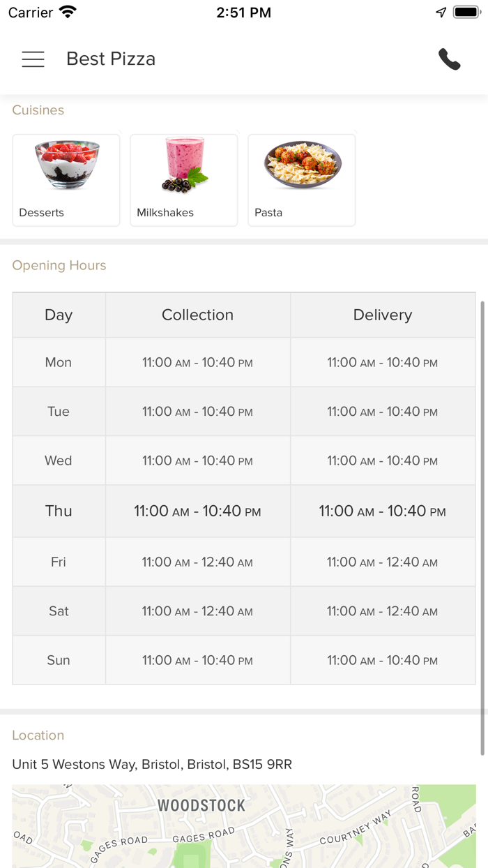
Task: Click Saturday's delivery hours cell
Action: click(383, 611)
